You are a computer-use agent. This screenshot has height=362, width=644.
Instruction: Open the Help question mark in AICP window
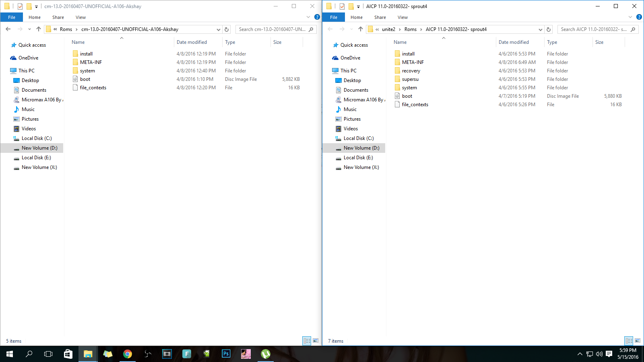click(639, 17)
